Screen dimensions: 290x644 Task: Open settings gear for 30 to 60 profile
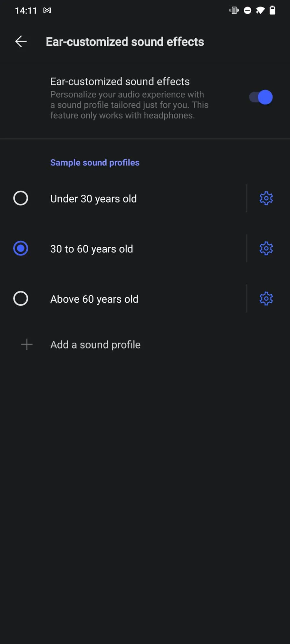266,249
